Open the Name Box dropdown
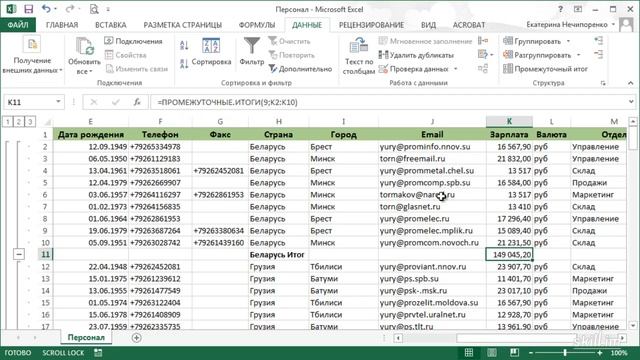Image resolution: width=640 pixels, height=360 pixels. 58,102
